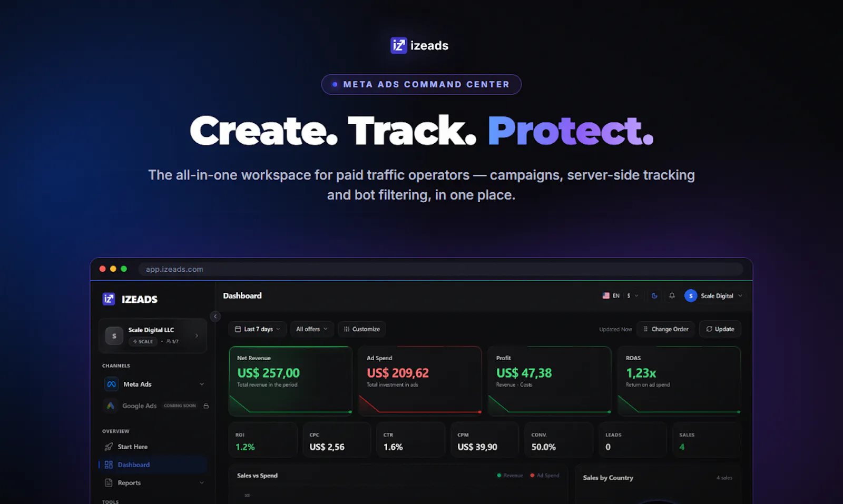This screenshot has height=504, width=843.
Task: Toggle Revenue series in chart legend
Action: coord(510,476)
